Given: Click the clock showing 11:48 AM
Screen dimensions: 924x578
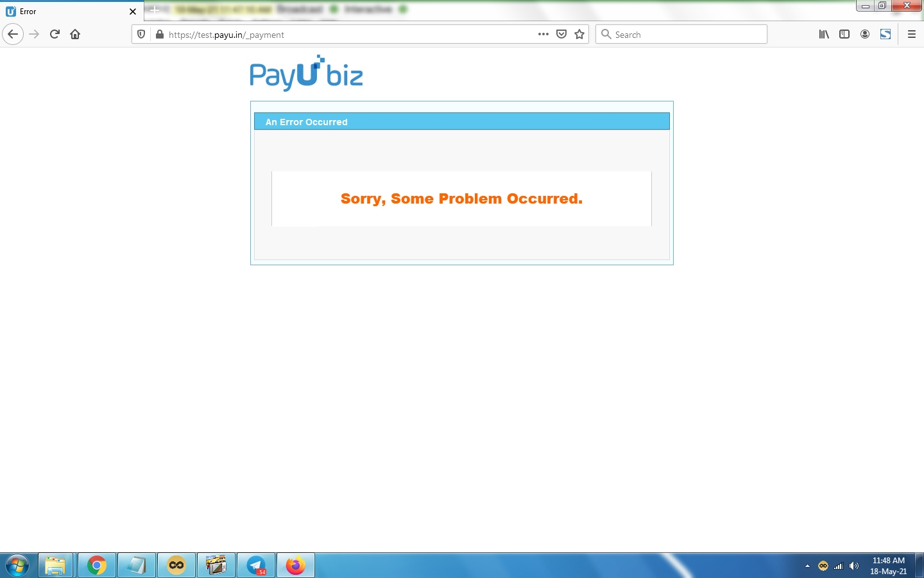Looking at the screenshot, I should coord(889,566).
